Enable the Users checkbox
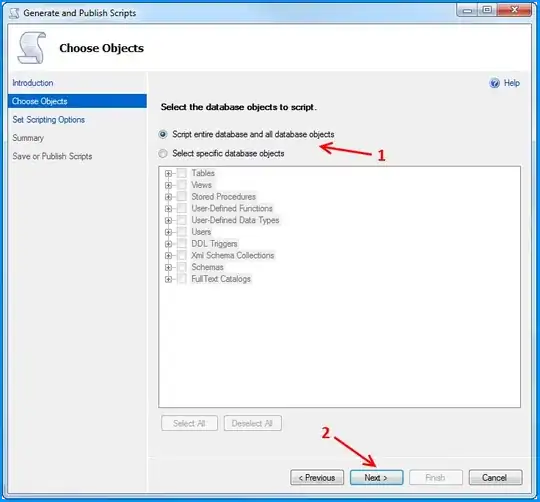The image size is (540, 502). (182, 232)
